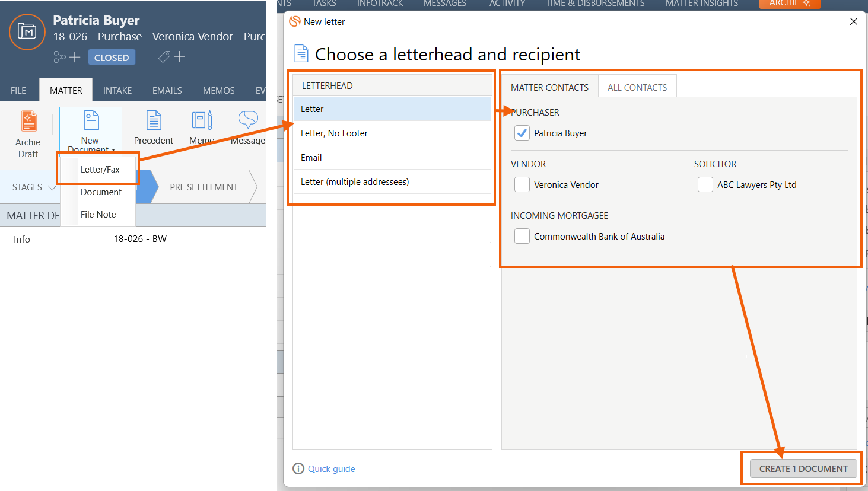Click the matter logo icon beside Patricia Buyer
The height and width of the screenshot is (491, 868).
tap(27, 31)
